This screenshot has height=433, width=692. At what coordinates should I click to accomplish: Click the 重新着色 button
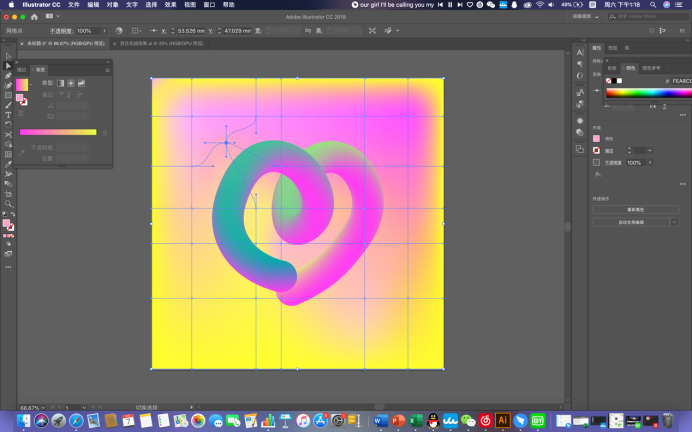click(x=636, y=210)
